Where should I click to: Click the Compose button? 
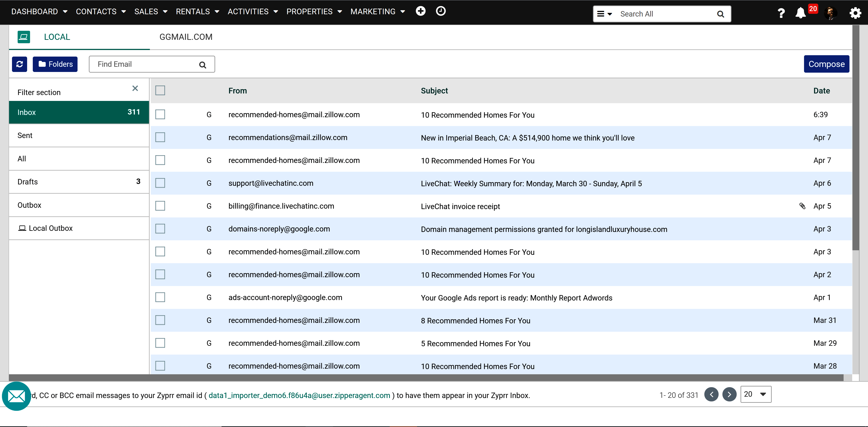tap(826, 64)
